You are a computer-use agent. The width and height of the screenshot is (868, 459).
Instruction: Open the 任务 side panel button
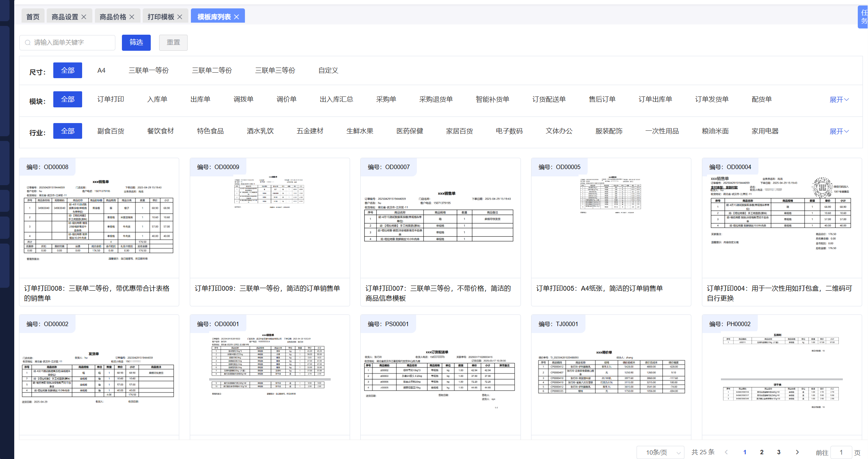[864, 17]
